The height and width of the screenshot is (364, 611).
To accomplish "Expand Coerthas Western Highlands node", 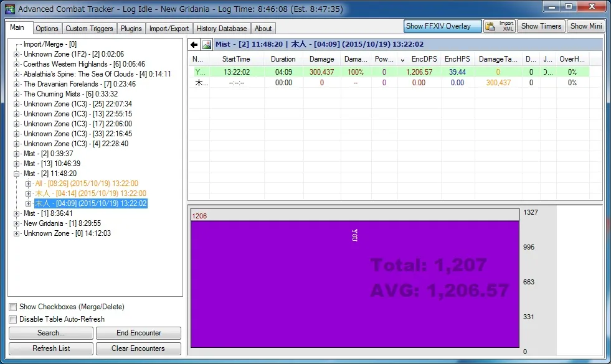I will click(16, 64).
